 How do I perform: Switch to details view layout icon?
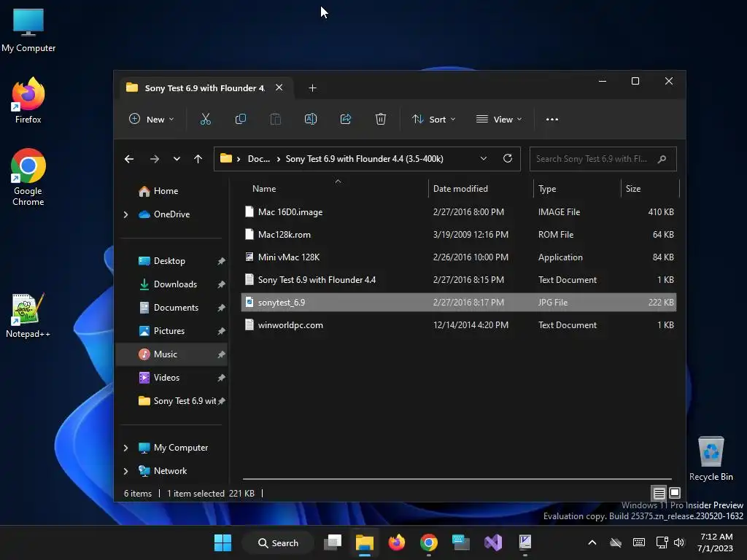pos(659,493)
